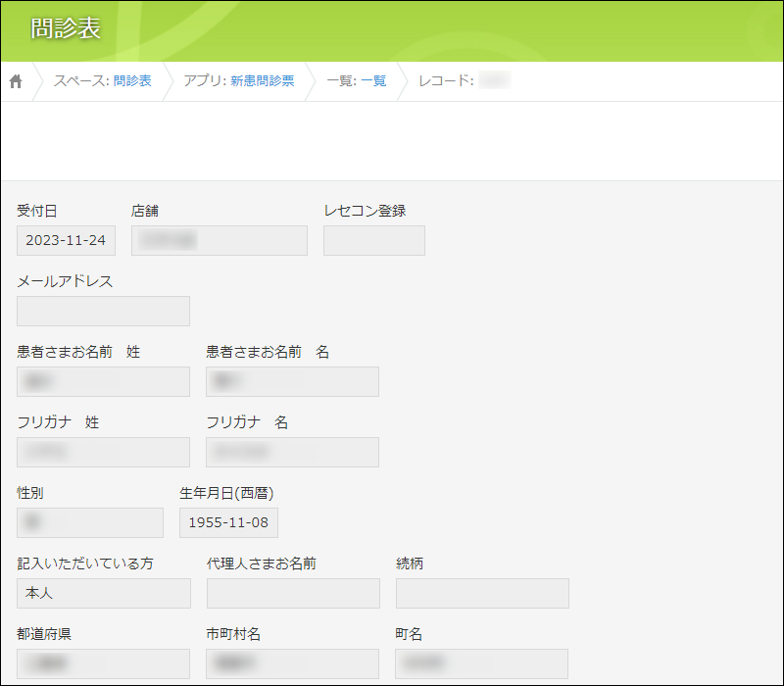Select the 都道府県 field
784x686 pixels.
[x=103, y=663]
